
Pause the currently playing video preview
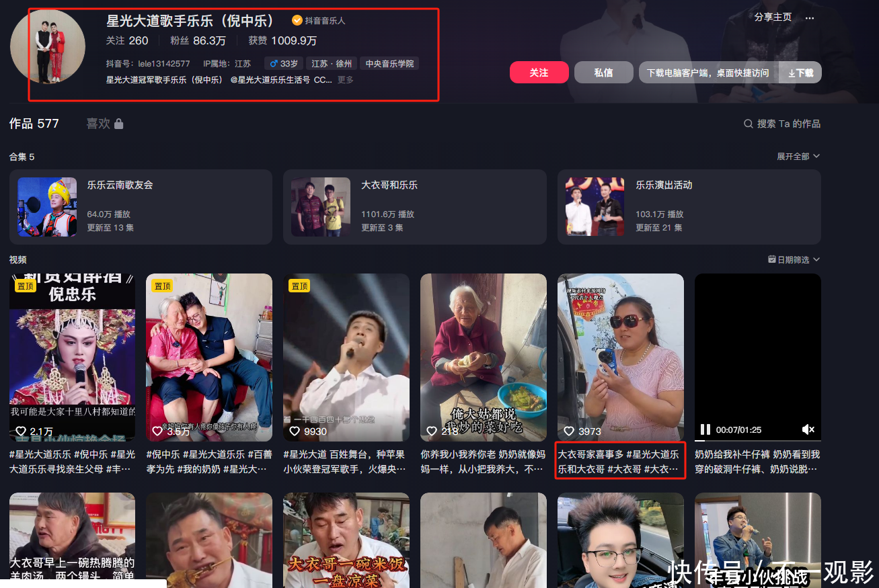pos(705,429)
